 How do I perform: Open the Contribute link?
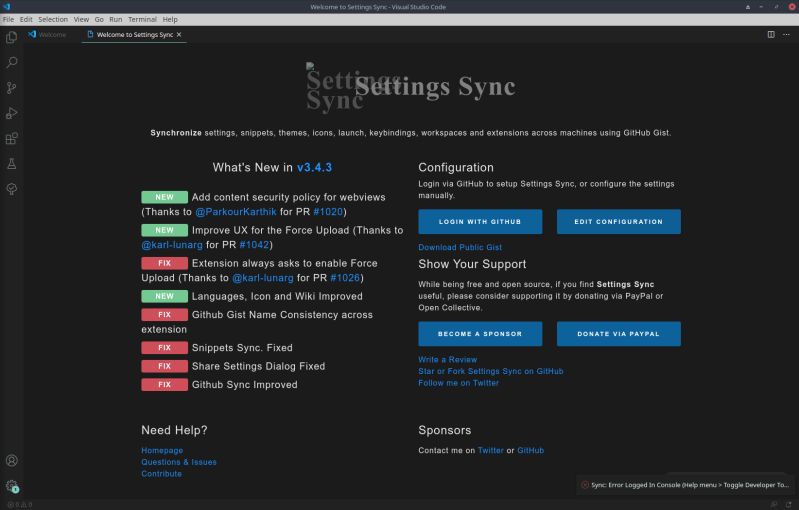point(162,474)
